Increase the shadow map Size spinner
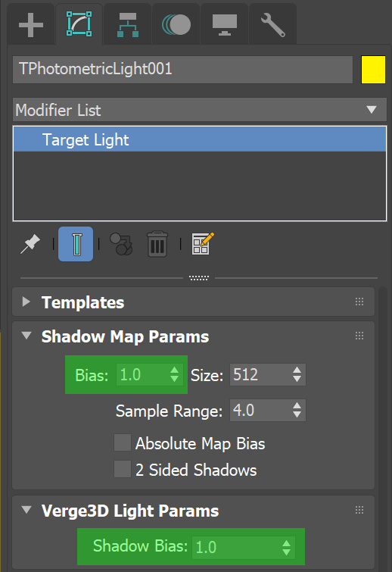Viewport: 392px width, 572px height. [297, 370]
